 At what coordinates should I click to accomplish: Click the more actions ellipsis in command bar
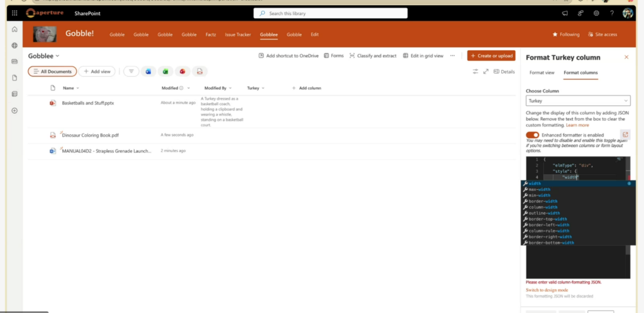pyautogui.click(x=452, y=55)
